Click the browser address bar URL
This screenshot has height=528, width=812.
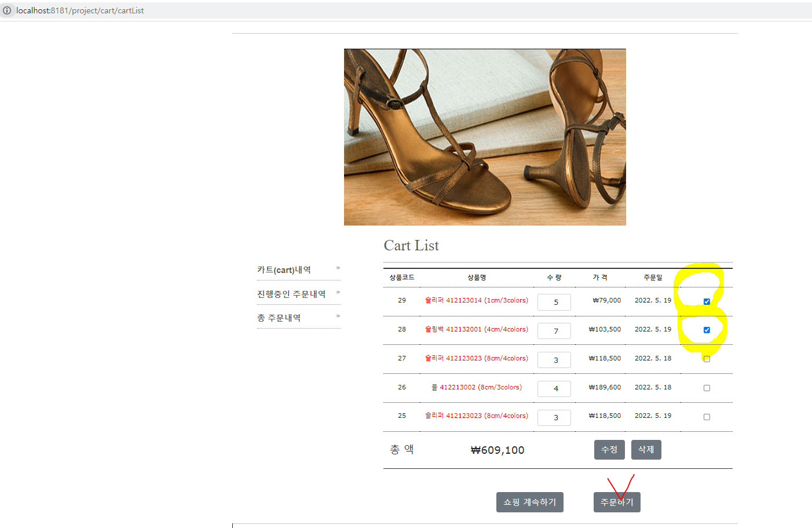(80, 10)
